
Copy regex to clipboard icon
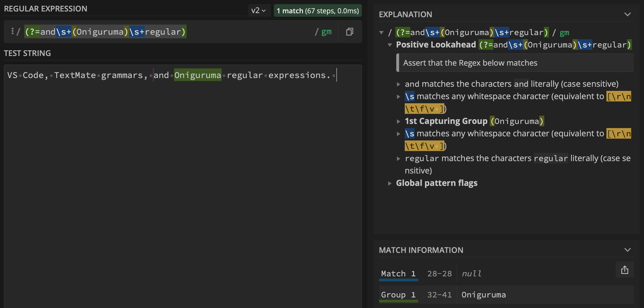coord(350,32)
